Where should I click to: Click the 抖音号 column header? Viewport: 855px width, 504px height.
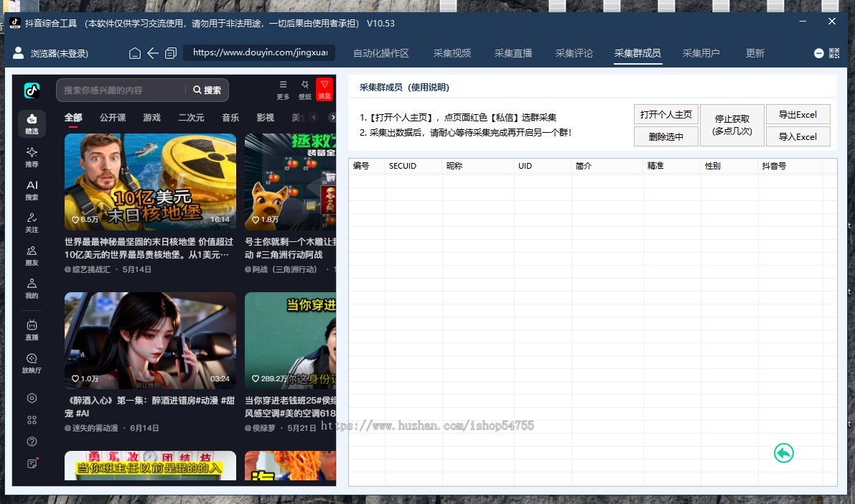point(790,166)
